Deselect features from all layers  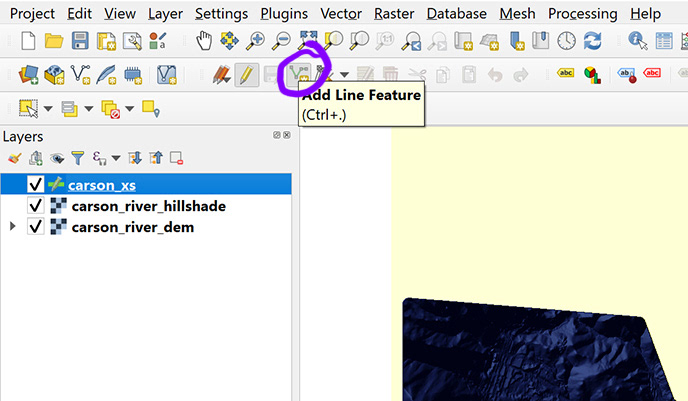coord(111,109)
